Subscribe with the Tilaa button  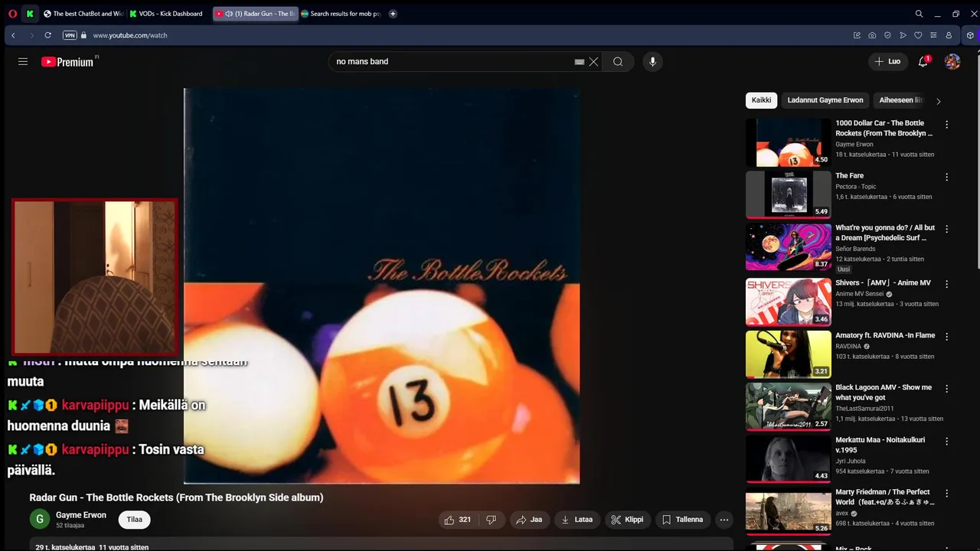(135, 520)
